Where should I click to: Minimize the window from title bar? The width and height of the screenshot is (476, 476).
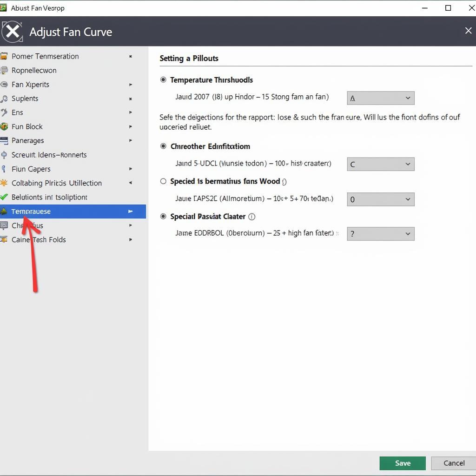pyautogui.click(x=425, y=8)
